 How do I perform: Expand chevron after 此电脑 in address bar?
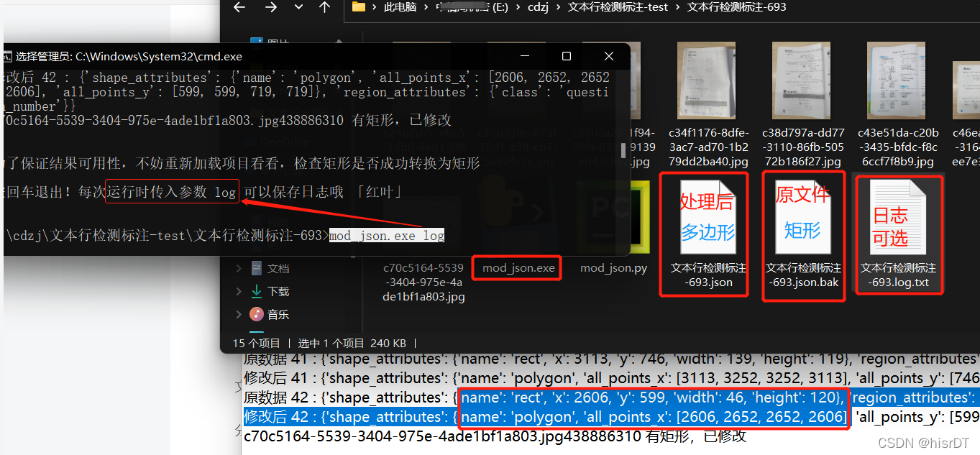426,7
